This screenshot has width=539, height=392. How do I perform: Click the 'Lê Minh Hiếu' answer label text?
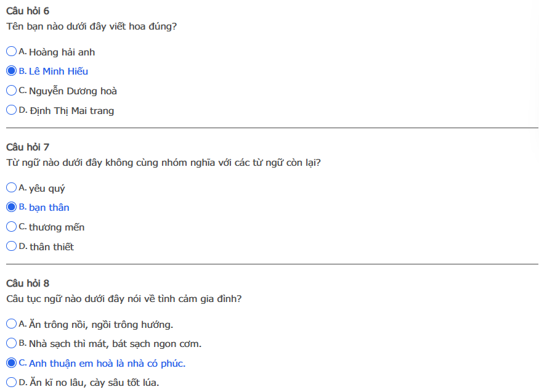[x=59, y=71]
